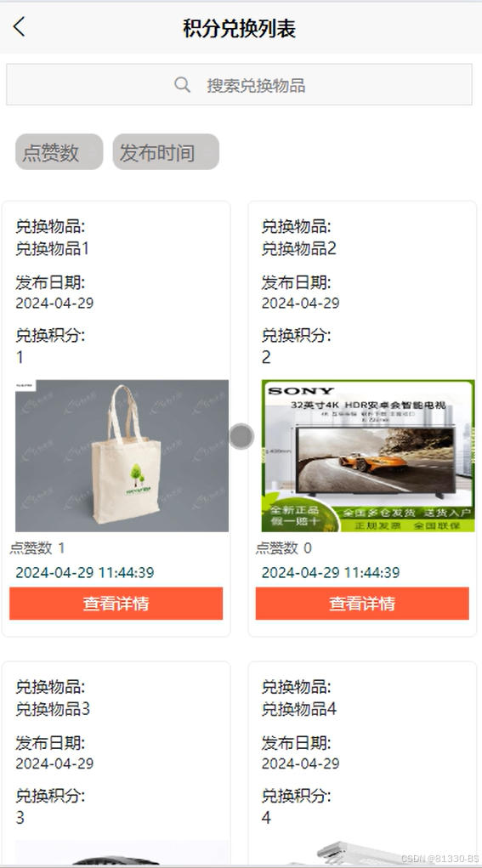Open the canvas tote bag image

point(122,456)
